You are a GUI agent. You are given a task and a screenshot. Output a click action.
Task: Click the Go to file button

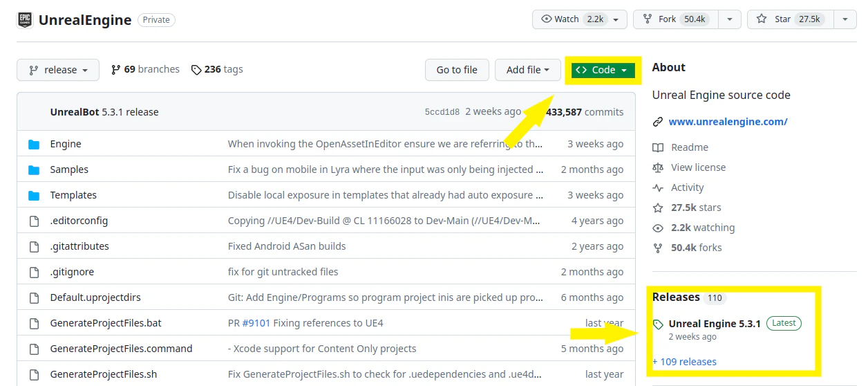click(457, 70)
